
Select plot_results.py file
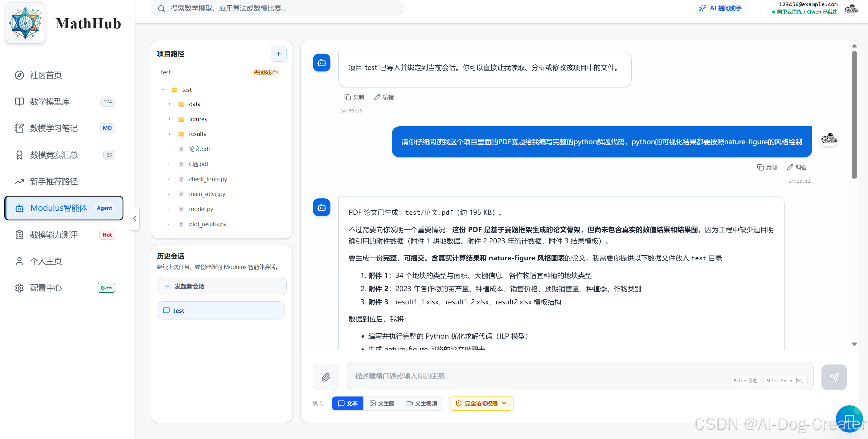pyautogui.click(x=207, y=224)
